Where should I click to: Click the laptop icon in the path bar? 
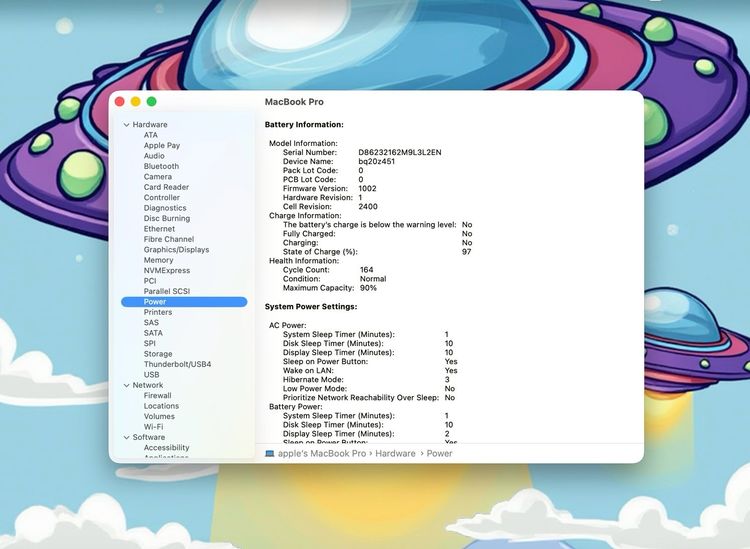[x=270, y=453]
